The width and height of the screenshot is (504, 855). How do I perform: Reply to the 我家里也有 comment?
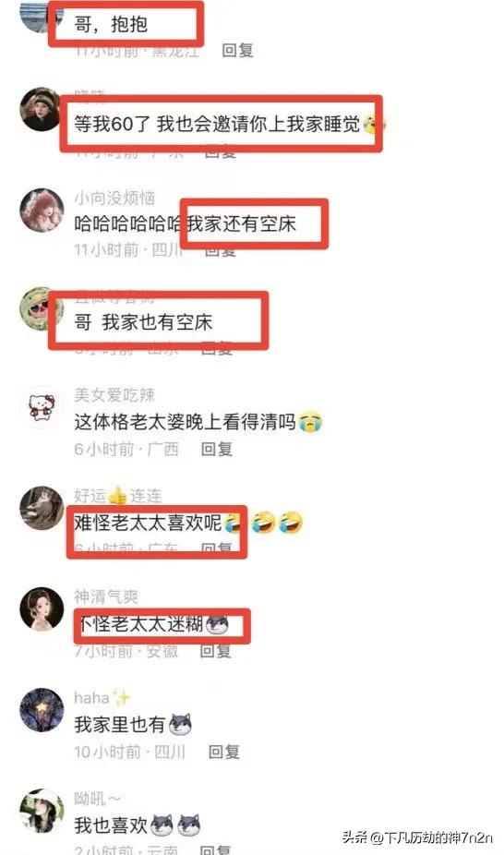[224, 752]
